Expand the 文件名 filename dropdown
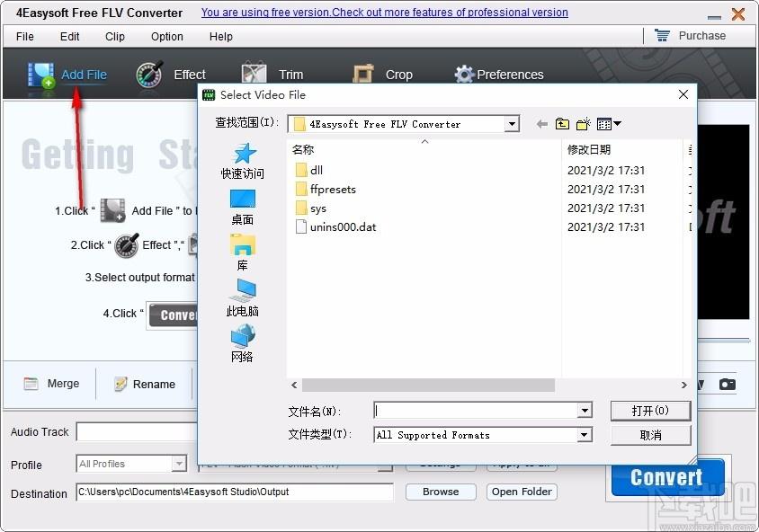The image size is (759, 532). pos(585,411)
